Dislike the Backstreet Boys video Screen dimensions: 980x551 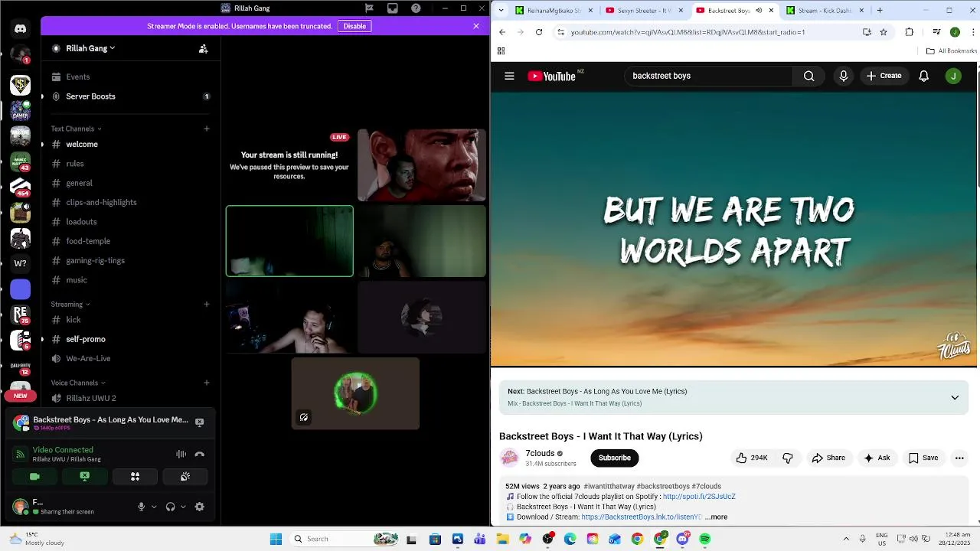coord(788,458)
